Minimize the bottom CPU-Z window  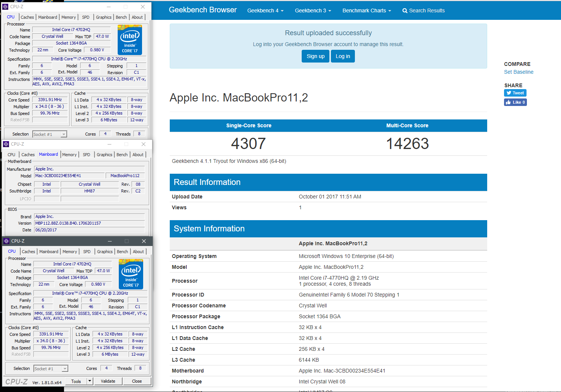coord(110,241)
